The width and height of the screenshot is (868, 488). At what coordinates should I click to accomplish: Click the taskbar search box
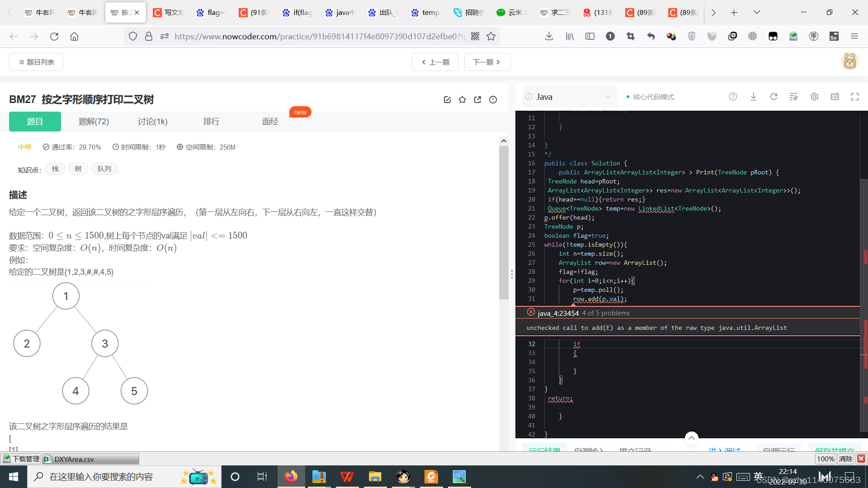click(x=124, y=477)
